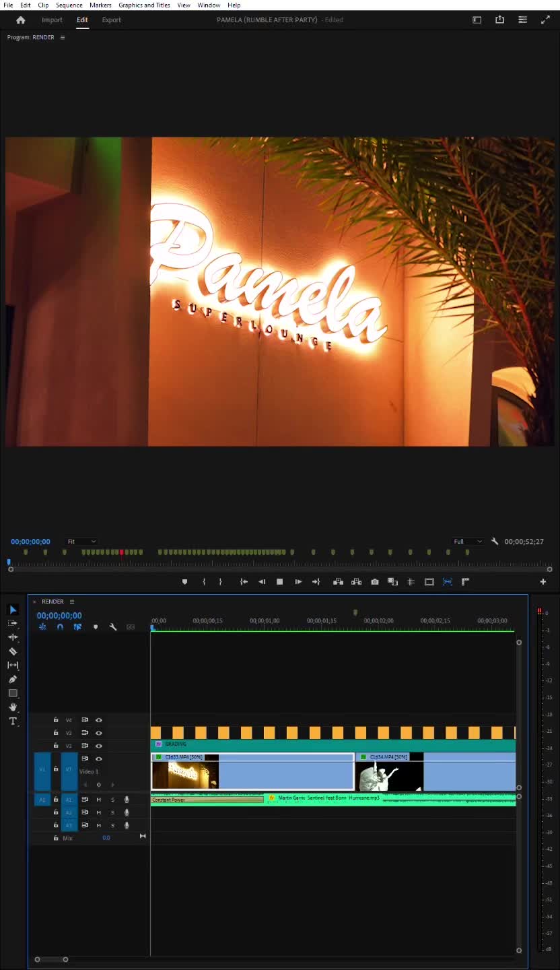Select the Ripple Edit tool
The width and height of the screenshot is (560, 970).
coord(13,637)
